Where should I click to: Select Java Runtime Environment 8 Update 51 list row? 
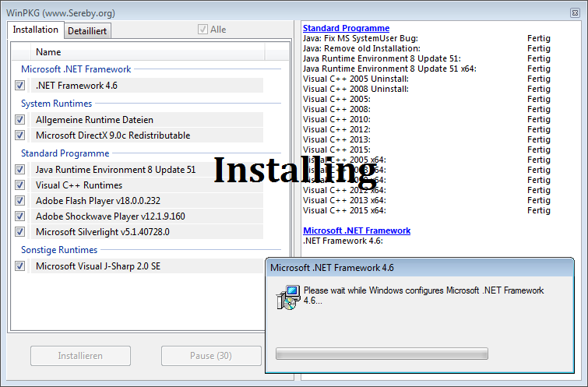point(147,170)
